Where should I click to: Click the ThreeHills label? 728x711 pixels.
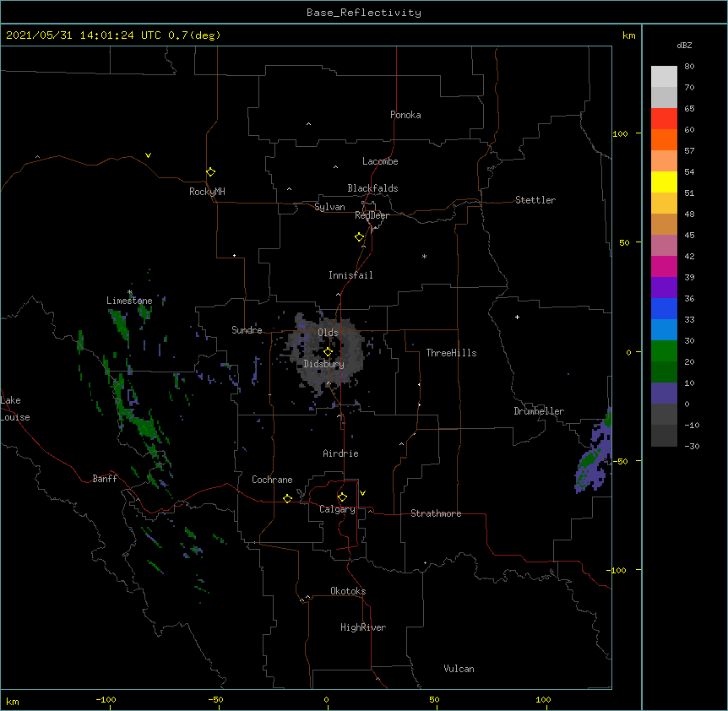pos(451,353)
